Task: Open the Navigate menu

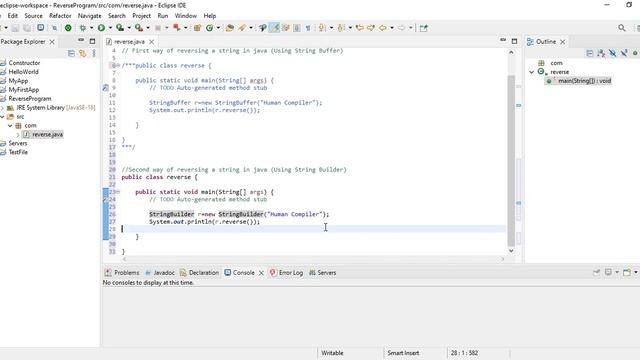Action: (89, 16)
